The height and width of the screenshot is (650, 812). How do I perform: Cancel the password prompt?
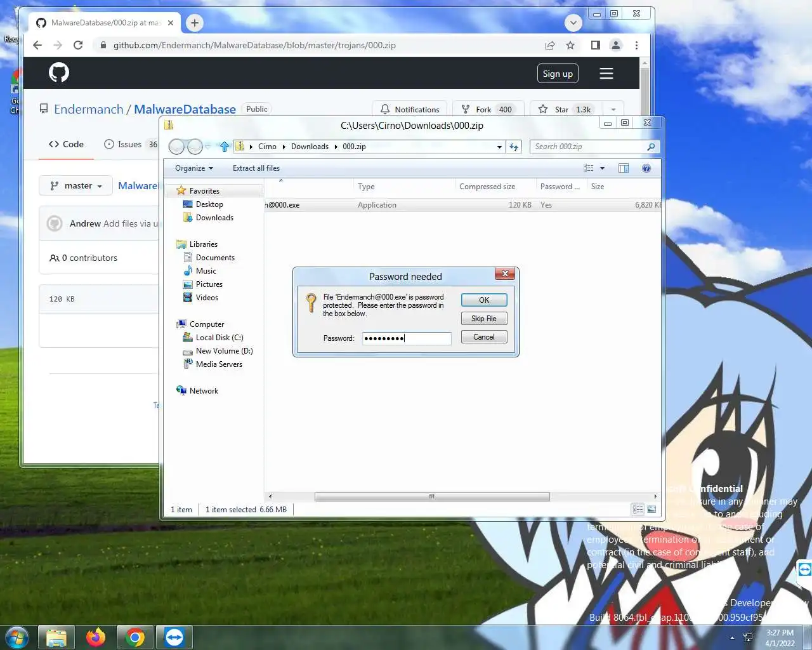coord(484,337)
